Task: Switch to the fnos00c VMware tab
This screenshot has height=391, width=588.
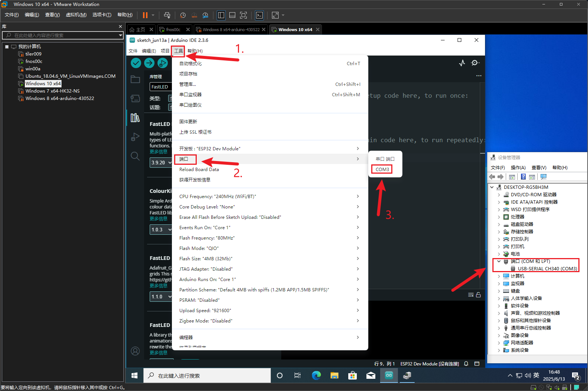Action: [x=173, y=30]
